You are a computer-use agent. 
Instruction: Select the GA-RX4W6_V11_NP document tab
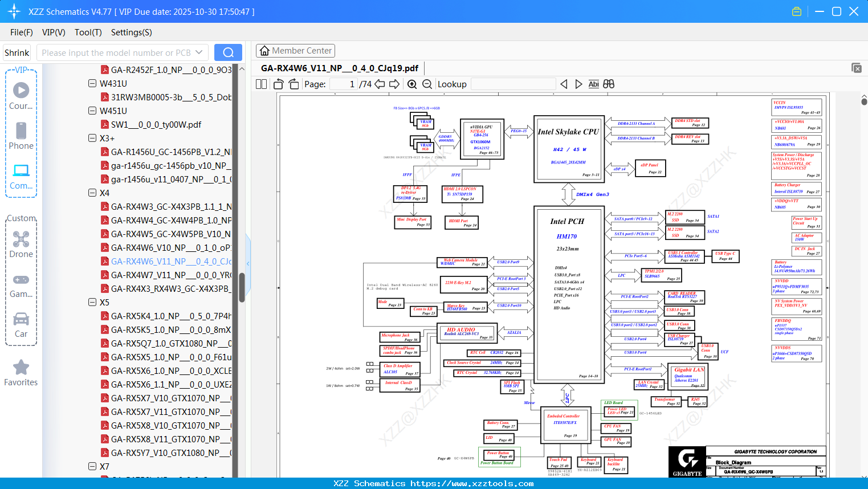click(340, 68)
